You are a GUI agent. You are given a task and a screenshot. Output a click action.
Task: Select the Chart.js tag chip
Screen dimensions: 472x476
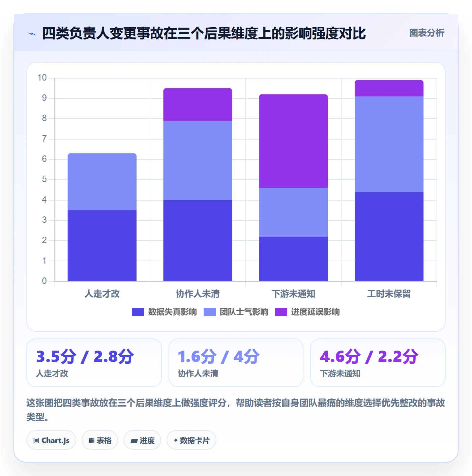click(x=51, y=440)
